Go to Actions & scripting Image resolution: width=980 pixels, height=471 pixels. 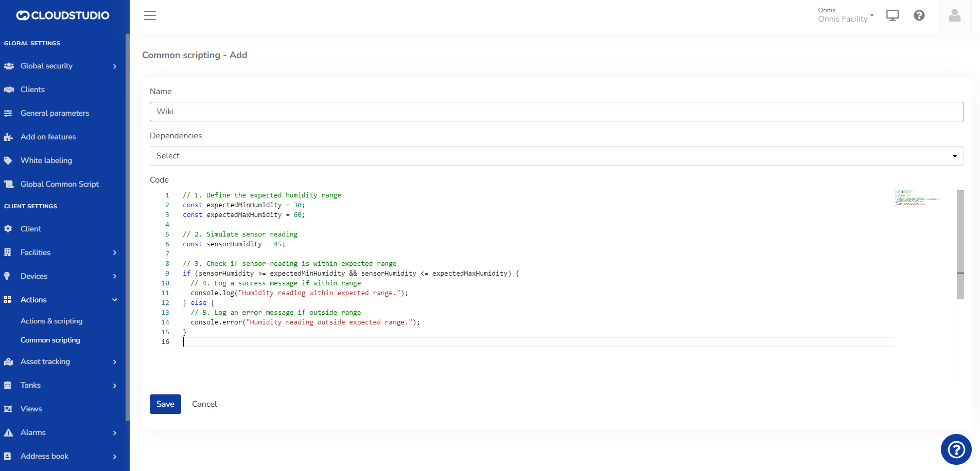[x=51, y=321]
